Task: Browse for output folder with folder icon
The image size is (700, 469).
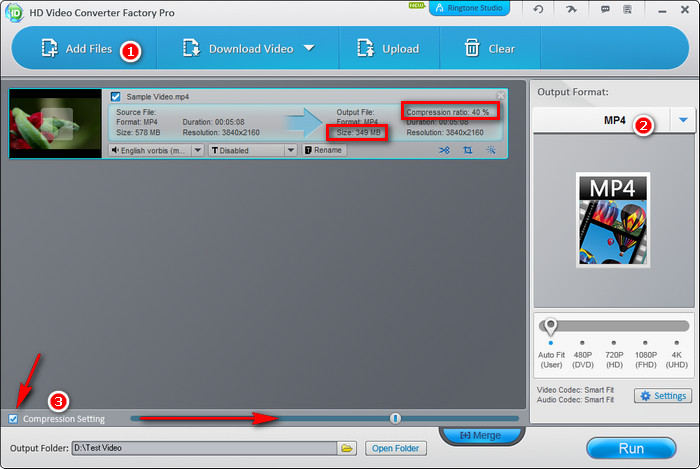Action: point(347,448)
